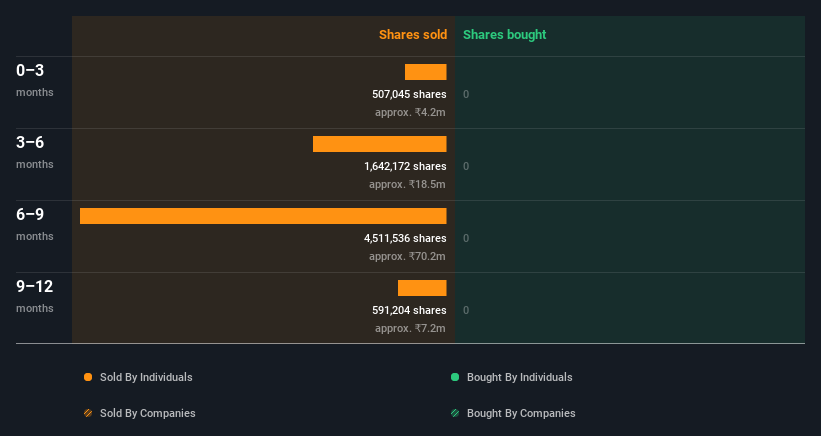Click the Sold By Individuals legend label

(146, 377)
